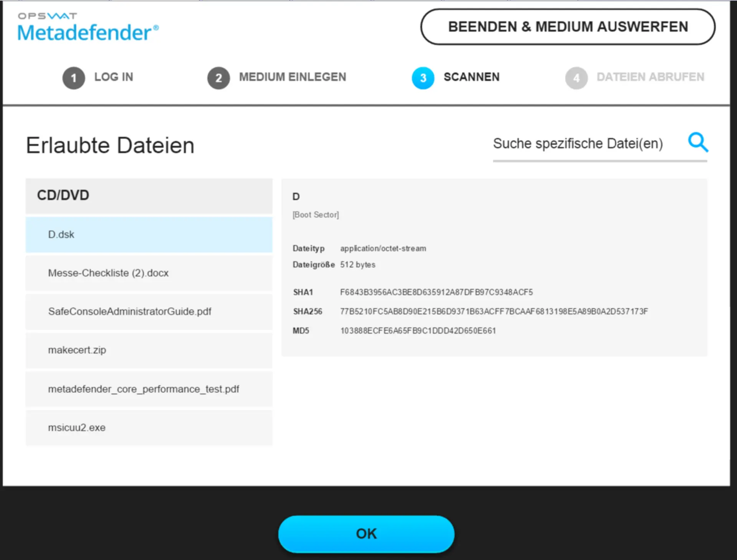Open the SCANNEN step tab
The height and width of the screenshot is (560, 737).
(x=472, y=77)
